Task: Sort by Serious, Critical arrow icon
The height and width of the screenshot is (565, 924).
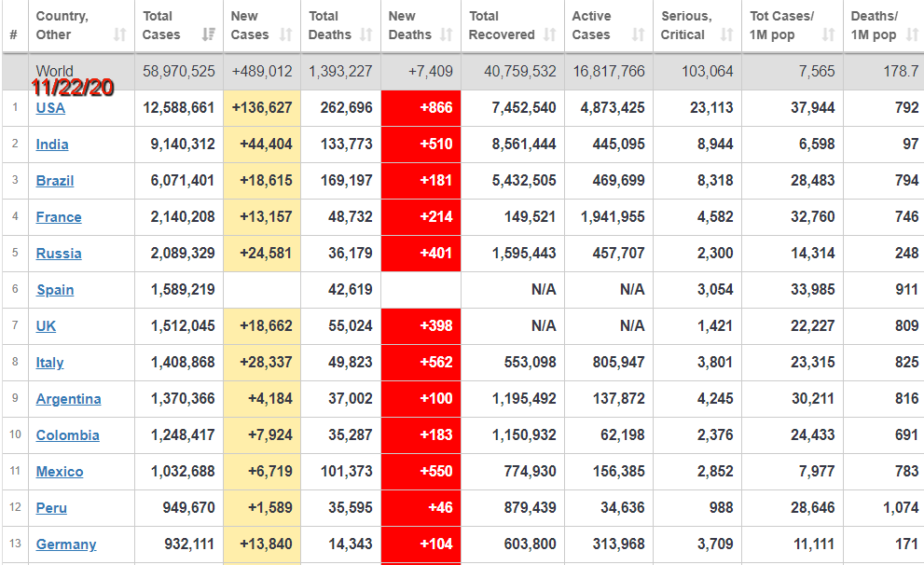Action: [x=726, y=35]
